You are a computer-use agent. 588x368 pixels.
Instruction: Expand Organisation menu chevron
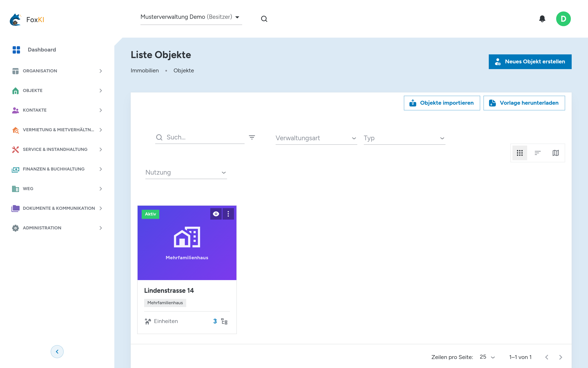[101, 71]
